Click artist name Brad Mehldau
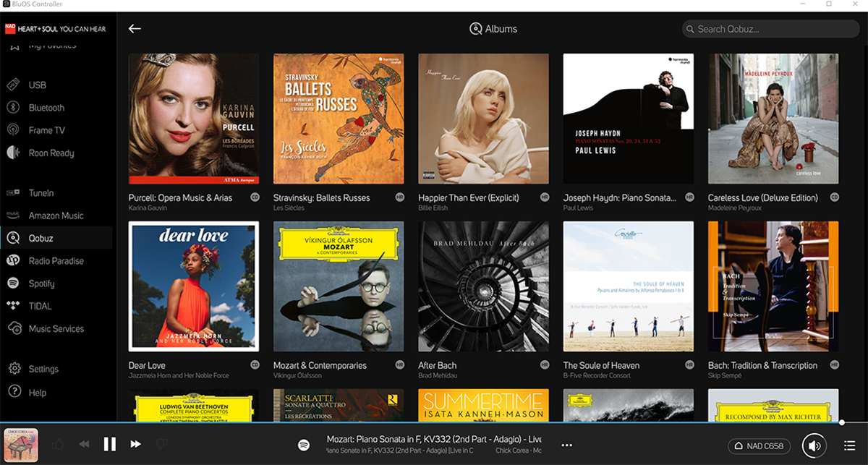 [438, 376]
